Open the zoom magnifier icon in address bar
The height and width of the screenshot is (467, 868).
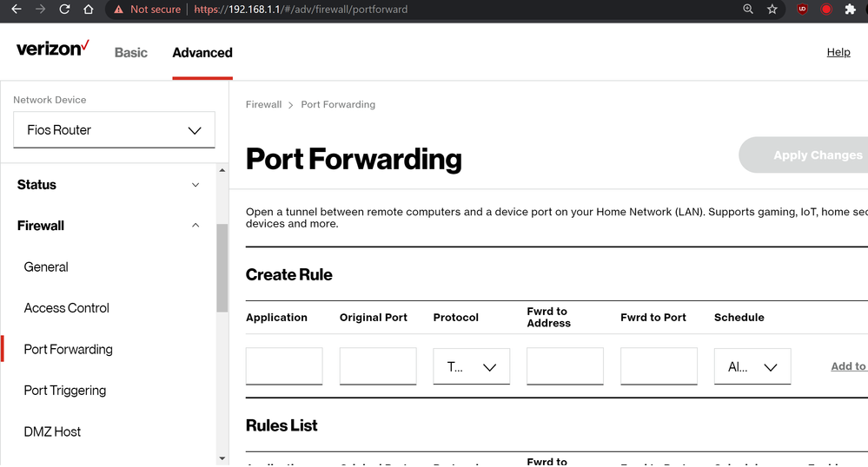748,10
